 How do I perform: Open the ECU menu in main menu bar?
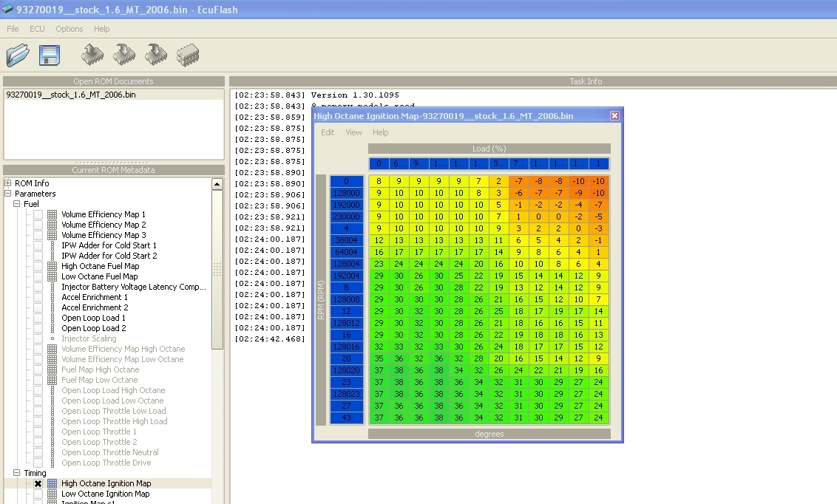[x=37, y=29]
